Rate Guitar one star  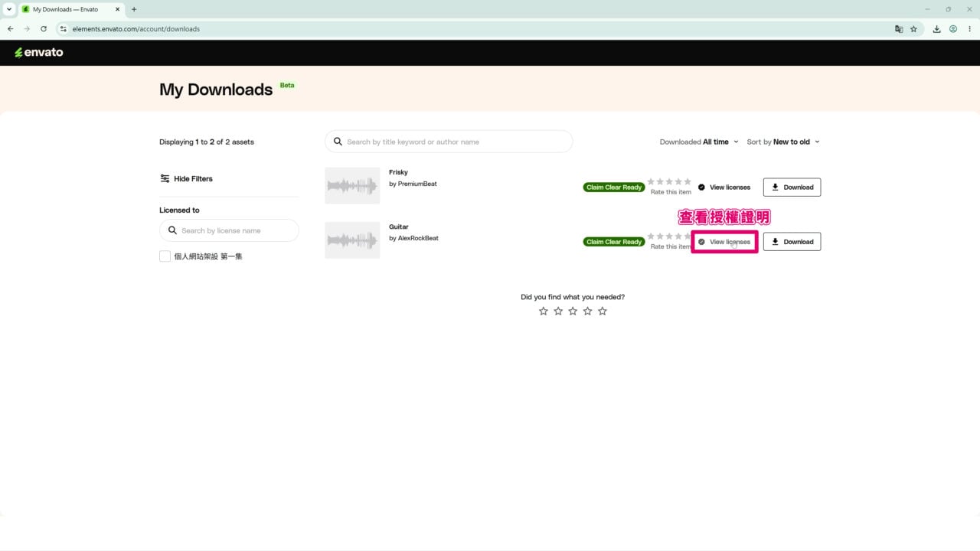tap(651, 236)
